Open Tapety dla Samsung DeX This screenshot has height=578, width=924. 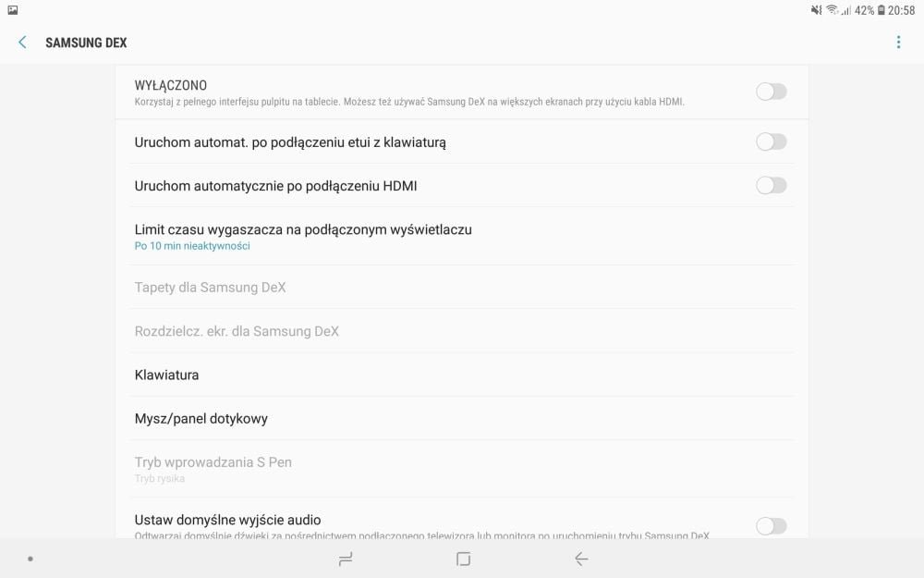point(462,288)
